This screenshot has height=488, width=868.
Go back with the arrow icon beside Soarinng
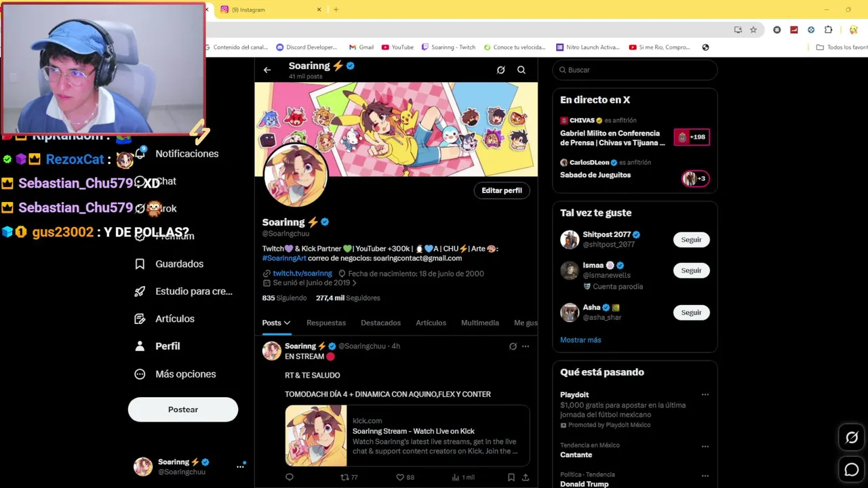click(x=267, y=70)
